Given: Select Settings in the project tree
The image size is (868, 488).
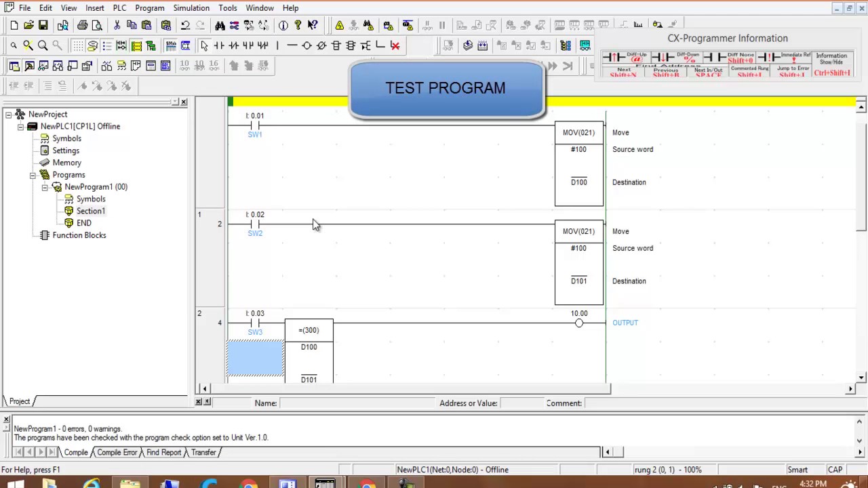Looking at the screenshot, I should coord(66,150).
